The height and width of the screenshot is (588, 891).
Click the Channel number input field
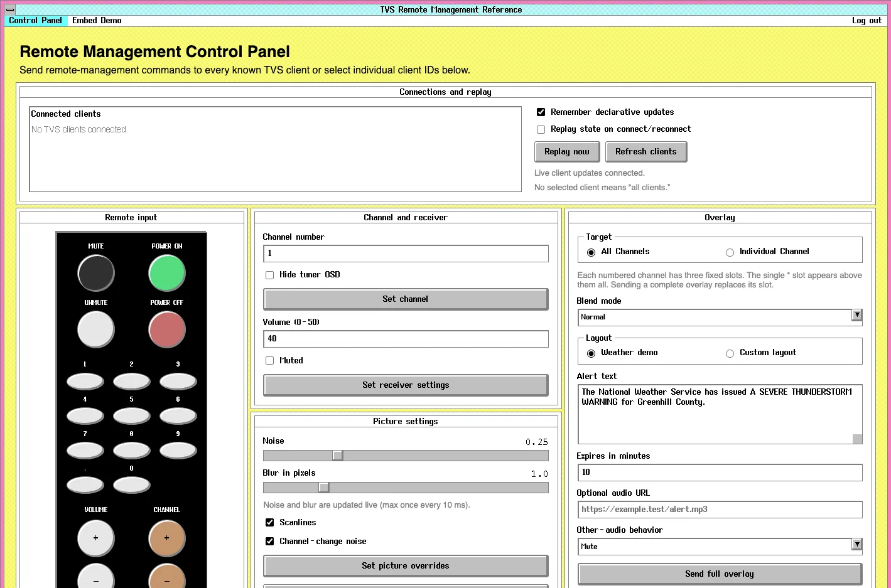[406, 254]
